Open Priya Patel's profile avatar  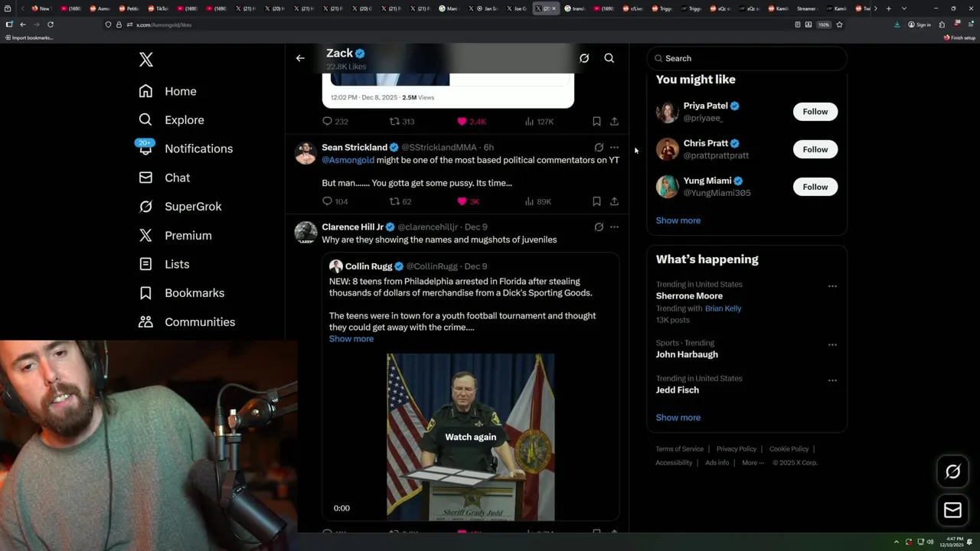click(x=668, y=112)
